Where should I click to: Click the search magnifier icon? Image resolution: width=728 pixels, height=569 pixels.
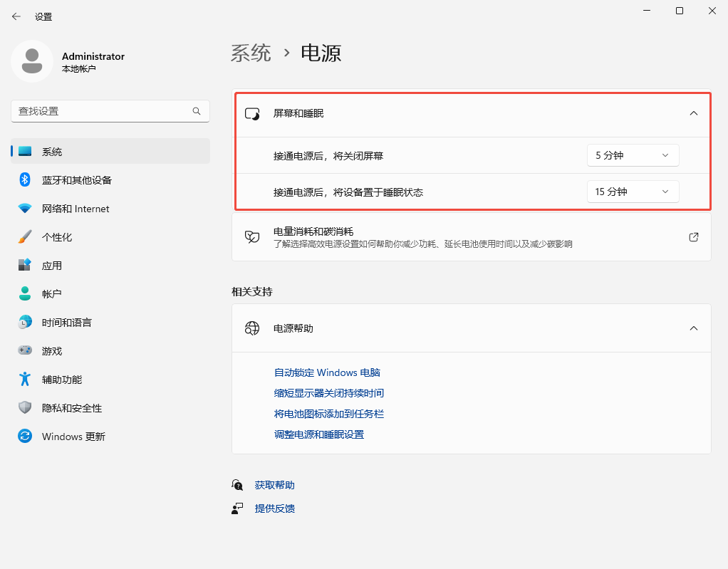click(x=197, y=111)
